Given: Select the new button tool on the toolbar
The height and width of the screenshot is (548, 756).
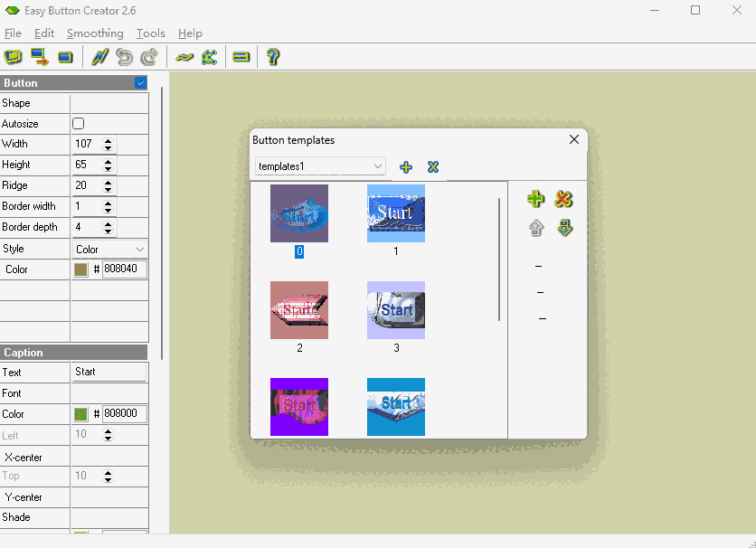Looking at the screenshot, I should click(x=63, y=57).
